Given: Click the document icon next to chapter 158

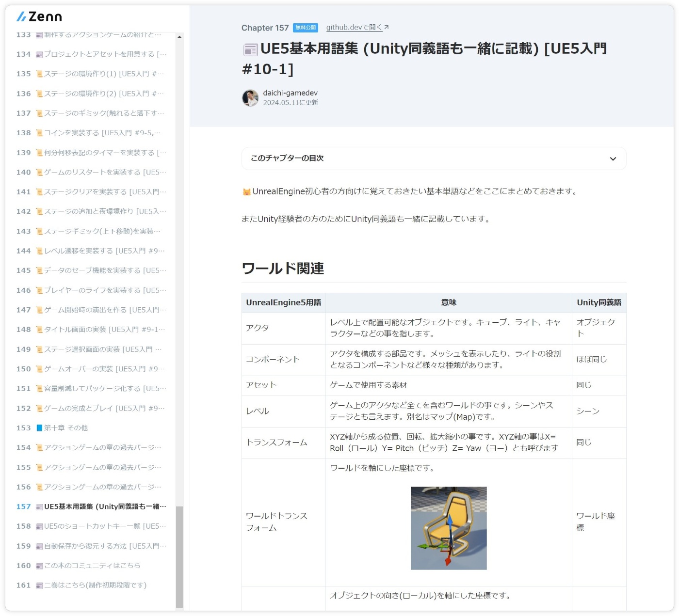Looking at the screenshot, I should coord(38,526).
